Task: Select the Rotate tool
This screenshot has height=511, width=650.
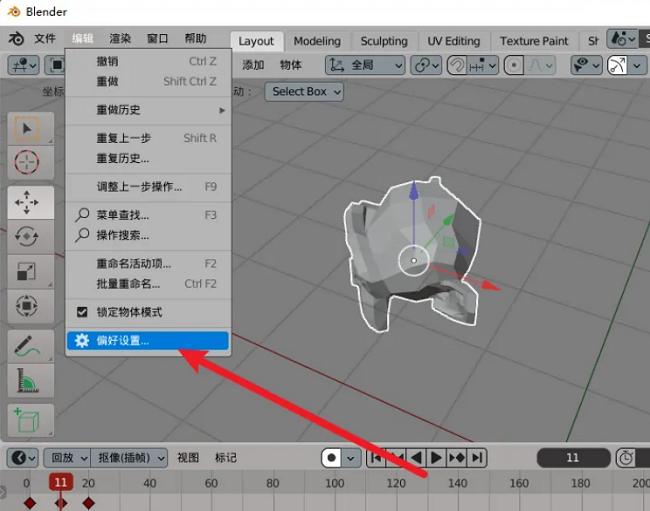Action: click(x=27, y=237)
